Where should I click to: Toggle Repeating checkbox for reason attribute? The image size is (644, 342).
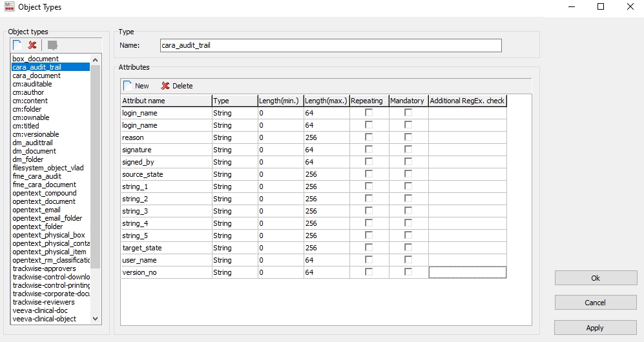tap(369, 137)
